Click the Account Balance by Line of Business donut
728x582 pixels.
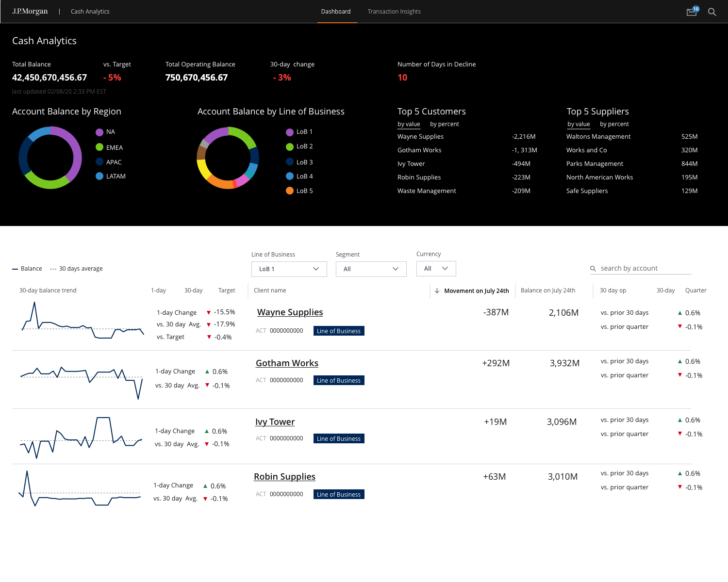[x=228, y=158]
